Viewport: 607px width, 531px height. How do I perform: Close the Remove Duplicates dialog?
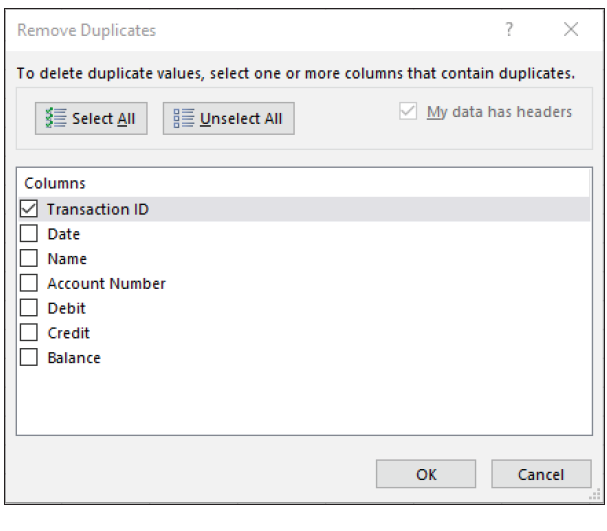(571, 30)
